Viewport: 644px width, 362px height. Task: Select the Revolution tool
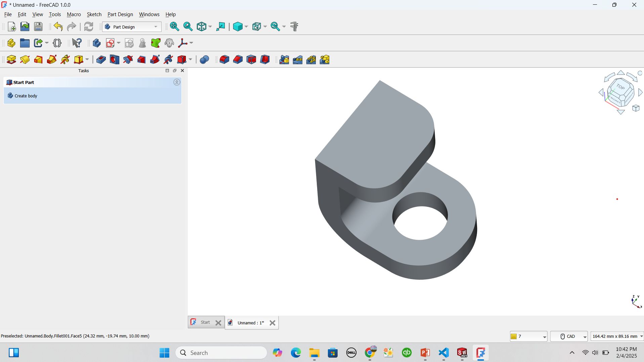(x=25, y=60)
